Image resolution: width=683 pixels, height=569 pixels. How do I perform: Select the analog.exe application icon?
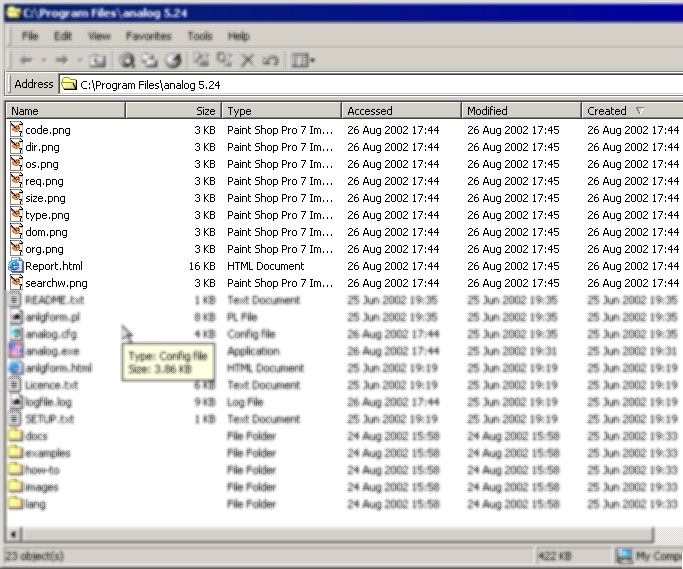point(16,351)
